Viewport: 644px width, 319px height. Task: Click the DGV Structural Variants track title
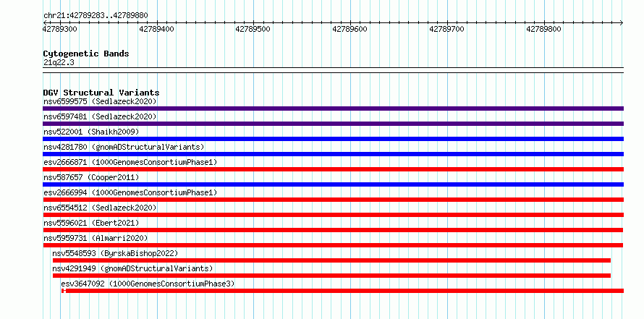point(101,93)
